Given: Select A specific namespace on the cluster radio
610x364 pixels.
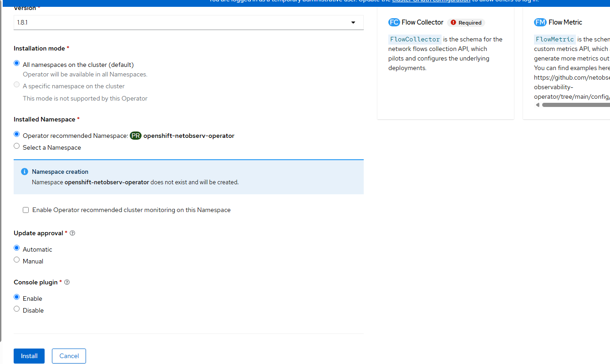Looking at the screenshot, I should click(17, 85).
